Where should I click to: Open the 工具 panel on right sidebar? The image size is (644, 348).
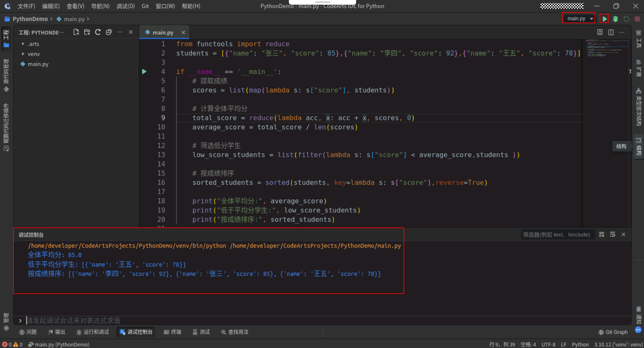[x=639, y=39]
